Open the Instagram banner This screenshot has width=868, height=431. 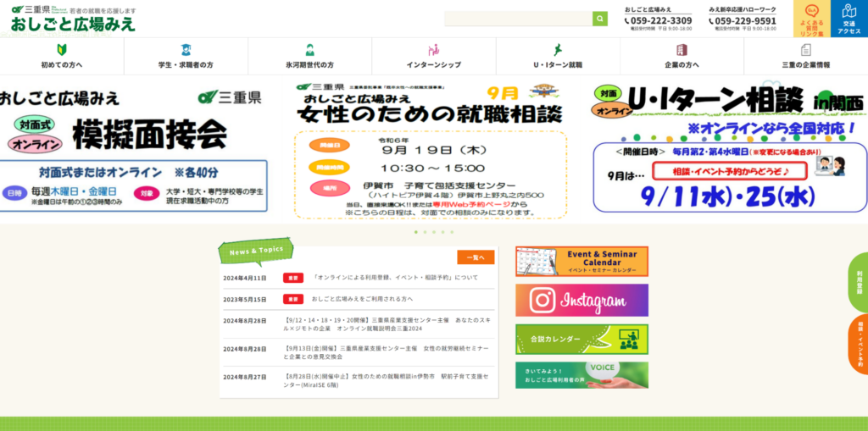tap(581, 301)
